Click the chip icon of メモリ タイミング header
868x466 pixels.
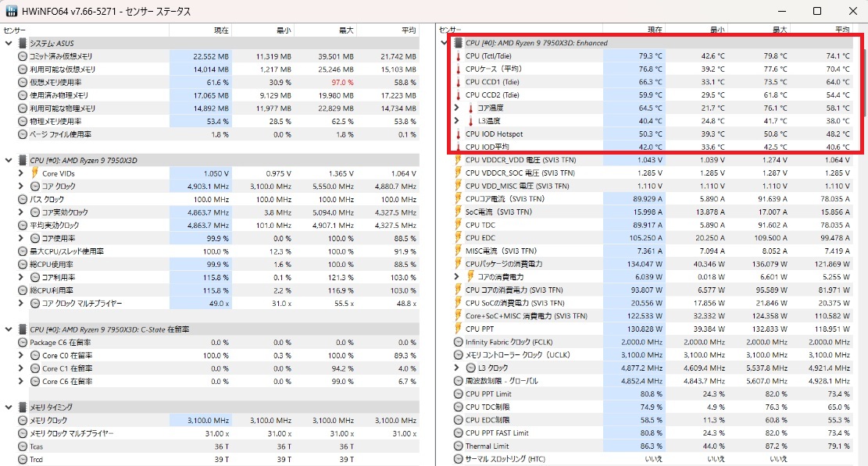(22, 407)
